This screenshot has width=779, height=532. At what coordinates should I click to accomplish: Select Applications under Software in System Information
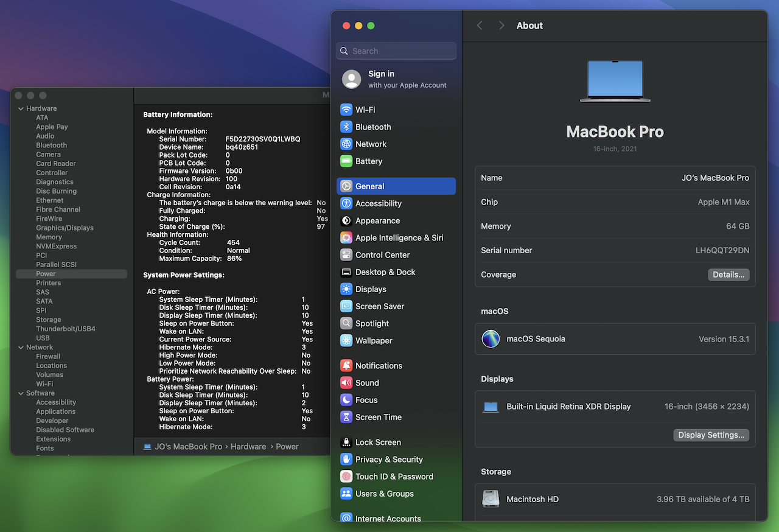(55, 411)
